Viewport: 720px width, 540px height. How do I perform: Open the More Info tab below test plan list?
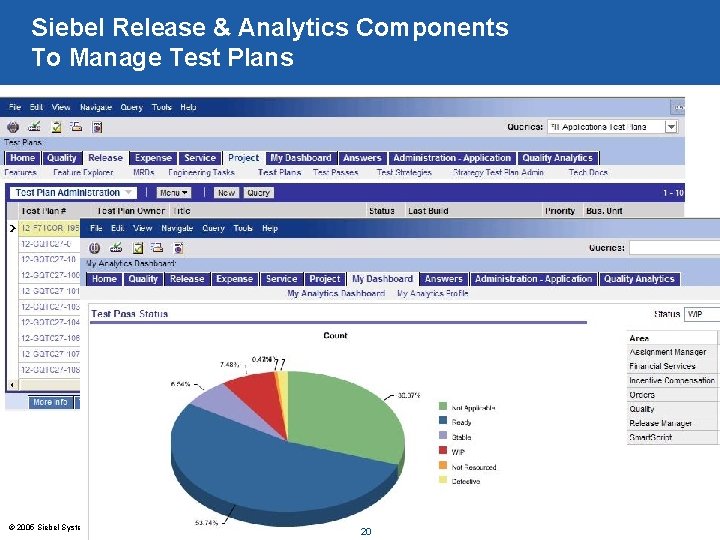(x=50, y=402)
